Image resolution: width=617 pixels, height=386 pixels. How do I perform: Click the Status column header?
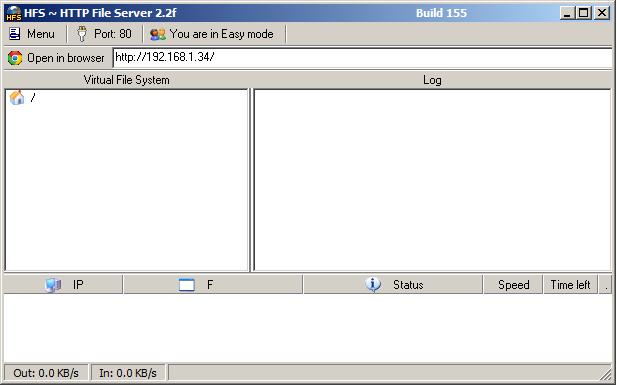(x=393, y=284)
